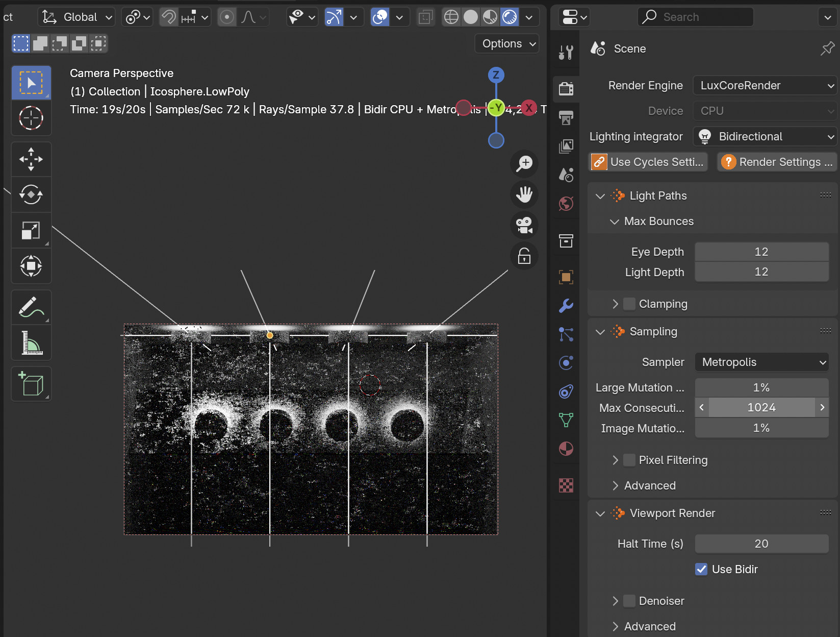
Task: Click the Add Cube tool
Action: [x=31, y=384]
